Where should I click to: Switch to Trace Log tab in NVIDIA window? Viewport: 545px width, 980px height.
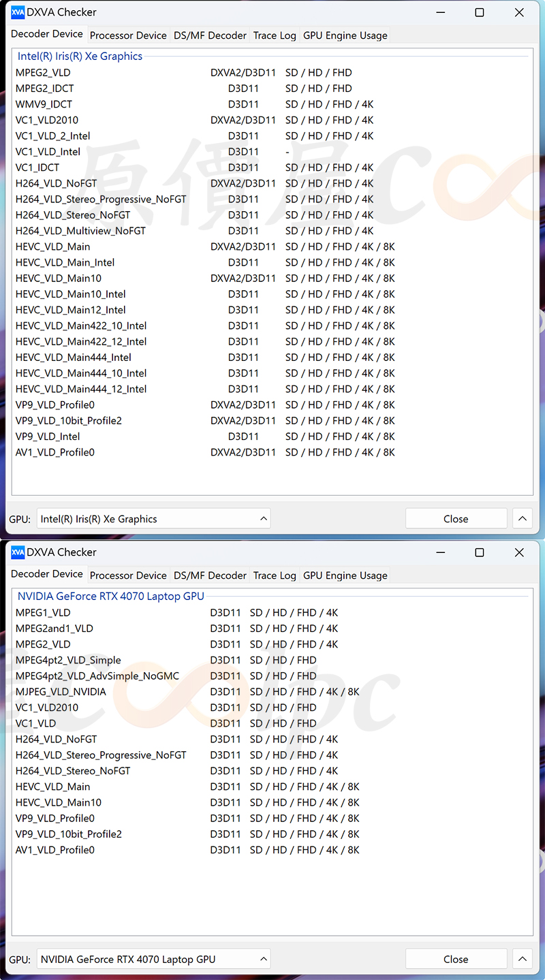point(275,575)
